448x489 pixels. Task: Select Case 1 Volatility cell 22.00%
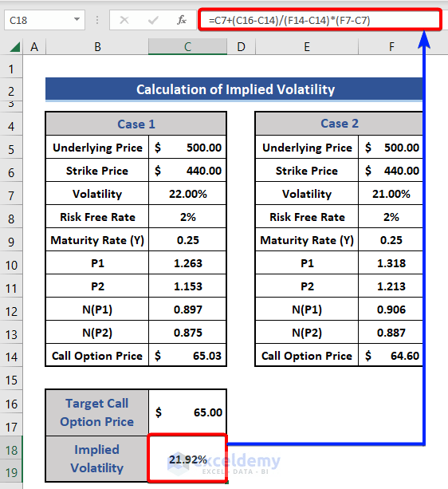tap(187, 194)
